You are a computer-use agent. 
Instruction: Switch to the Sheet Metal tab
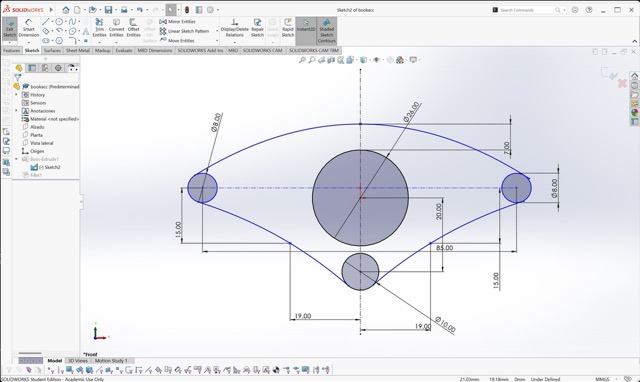click(x=78, y=51)
